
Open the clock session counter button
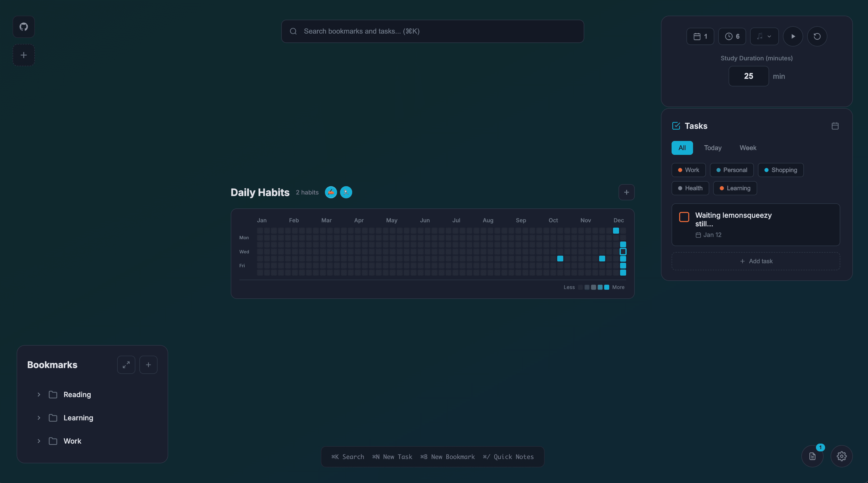(x=732, y=36)
